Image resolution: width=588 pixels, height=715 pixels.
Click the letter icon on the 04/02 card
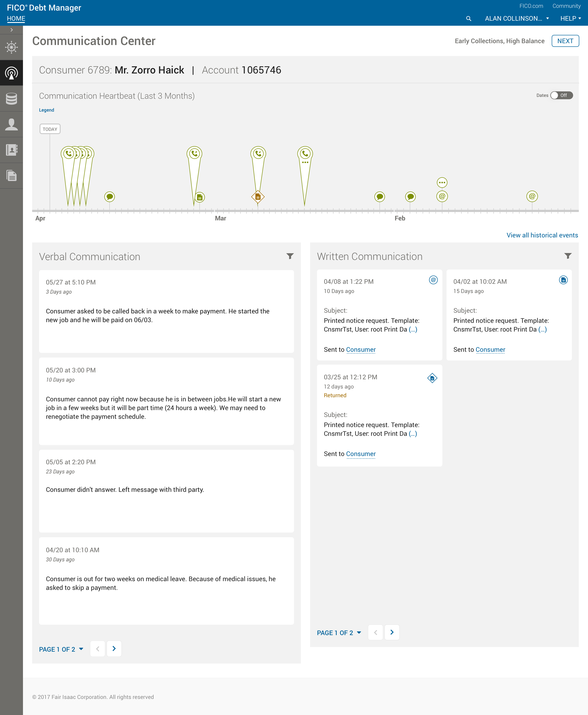[x=563, y=280]
